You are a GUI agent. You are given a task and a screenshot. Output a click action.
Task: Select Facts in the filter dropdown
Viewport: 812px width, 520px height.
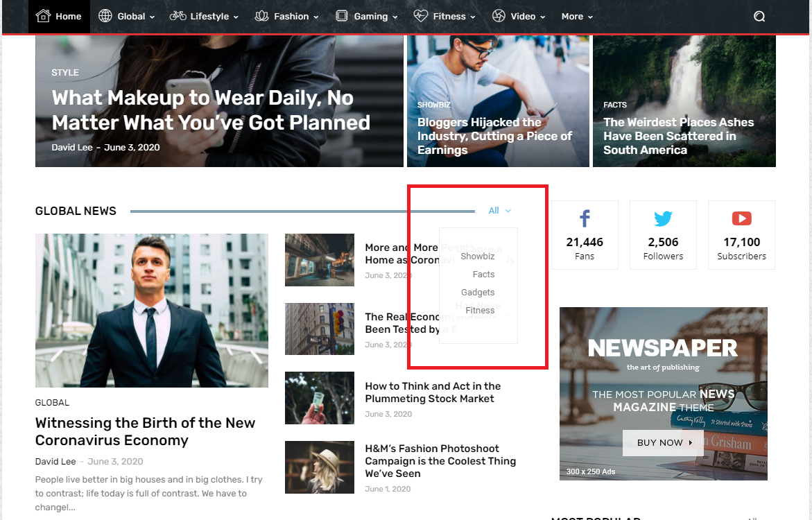click(x=484, y=274)
